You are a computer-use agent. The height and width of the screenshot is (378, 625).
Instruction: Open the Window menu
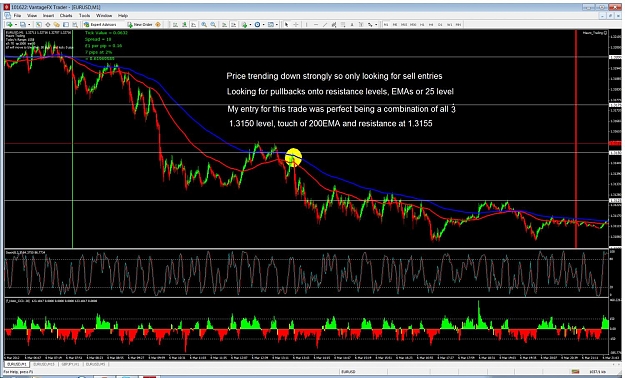104,16
